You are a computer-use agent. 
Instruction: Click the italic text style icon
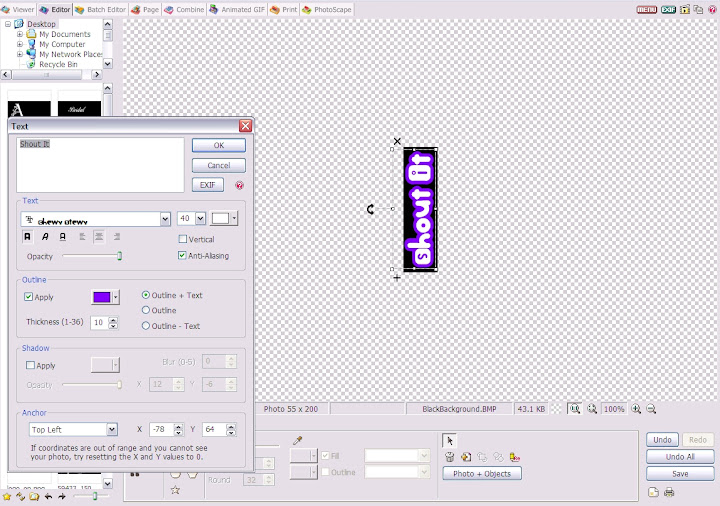point(45,237)
